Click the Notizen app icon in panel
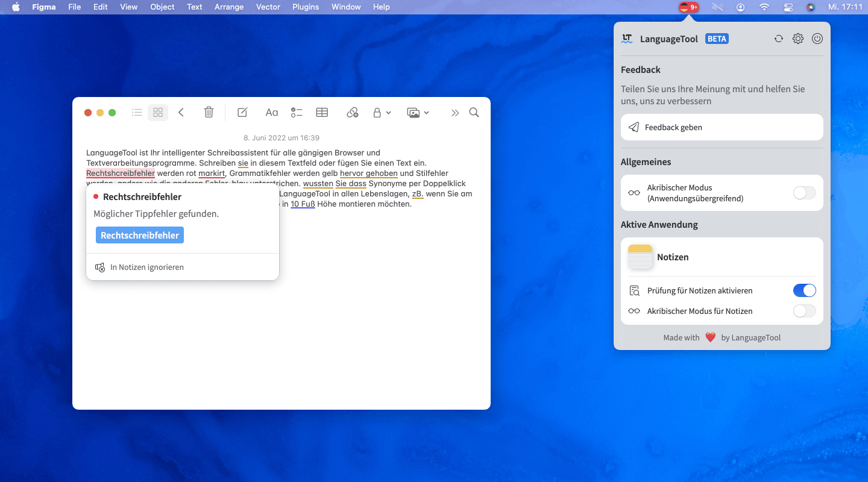The height and width of the screenshot is (482, 868). point(640,257)
